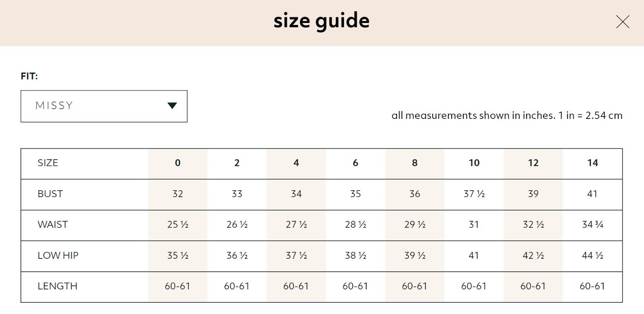Click the size guide heading
This screenshot has height=314, width=644.
321,21
